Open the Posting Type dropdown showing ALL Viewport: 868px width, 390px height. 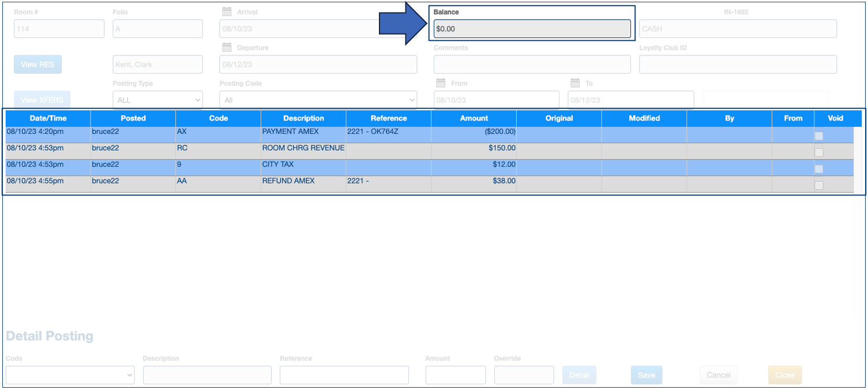[x=157, y=99]
